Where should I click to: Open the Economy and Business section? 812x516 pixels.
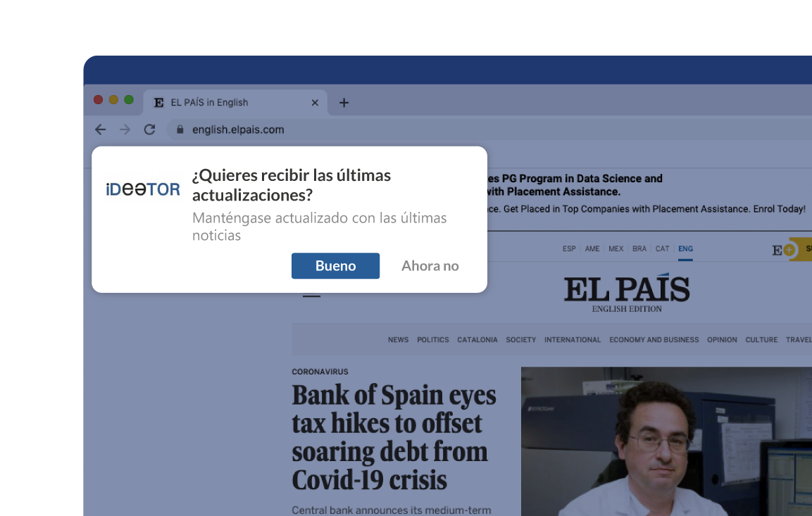pos(654,340)
